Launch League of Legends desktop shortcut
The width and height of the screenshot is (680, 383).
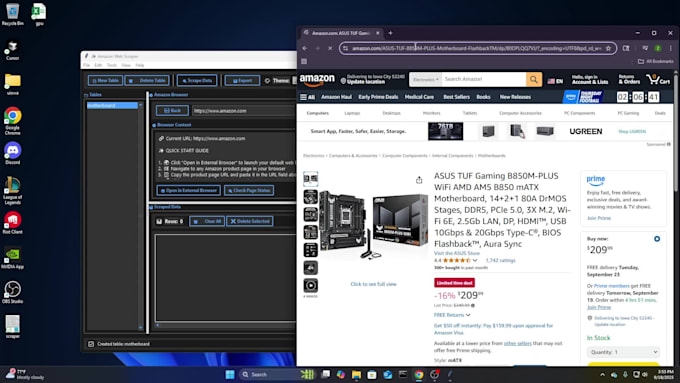[x=13, y=190]
